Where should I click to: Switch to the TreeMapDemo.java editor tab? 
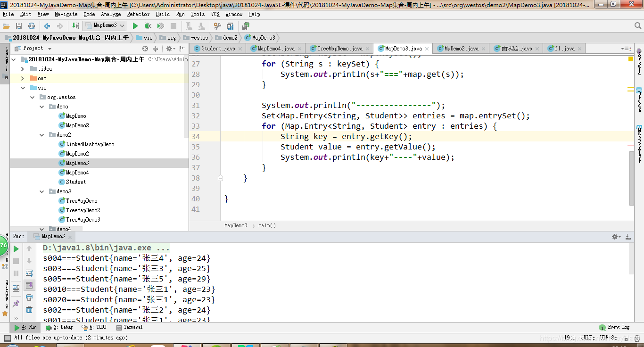pyautogui.click(x=339, y=49)
